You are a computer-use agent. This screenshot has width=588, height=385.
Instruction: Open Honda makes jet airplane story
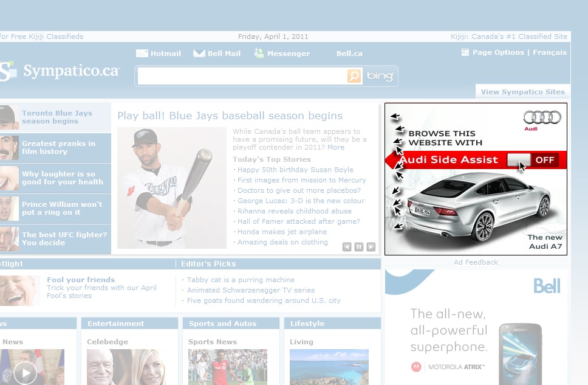point(282,232)
